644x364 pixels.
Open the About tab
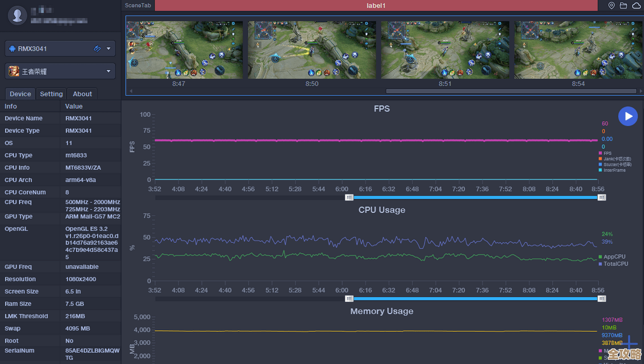pos(83,94)
